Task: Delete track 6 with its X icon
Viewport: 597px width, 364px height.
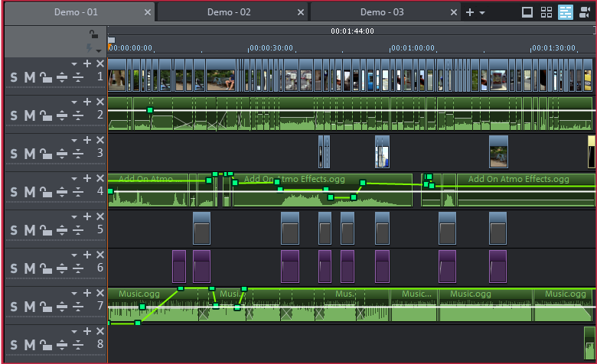Action: (x=100, y=255)
